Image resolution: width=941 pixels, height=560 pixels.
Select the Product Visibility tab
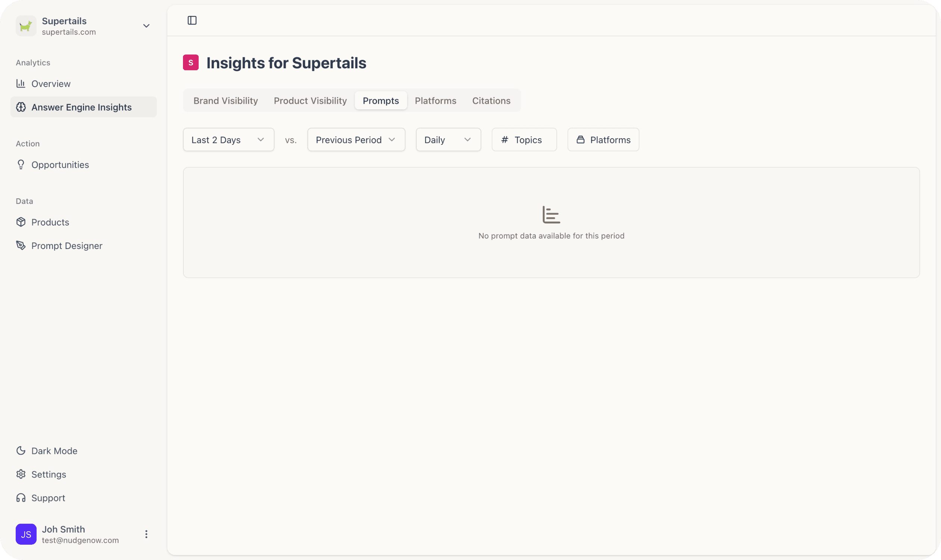[x=310, y=101]
